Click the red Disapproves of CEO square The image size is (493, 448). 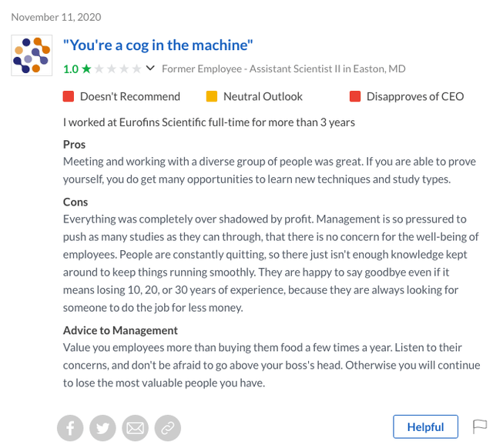pyautogui.click(x=355, y=96)
